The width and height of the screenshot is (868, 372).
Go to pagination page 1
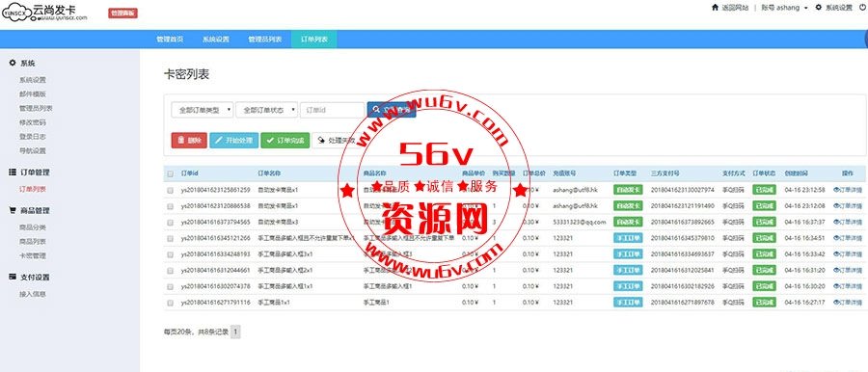[236, 332]
